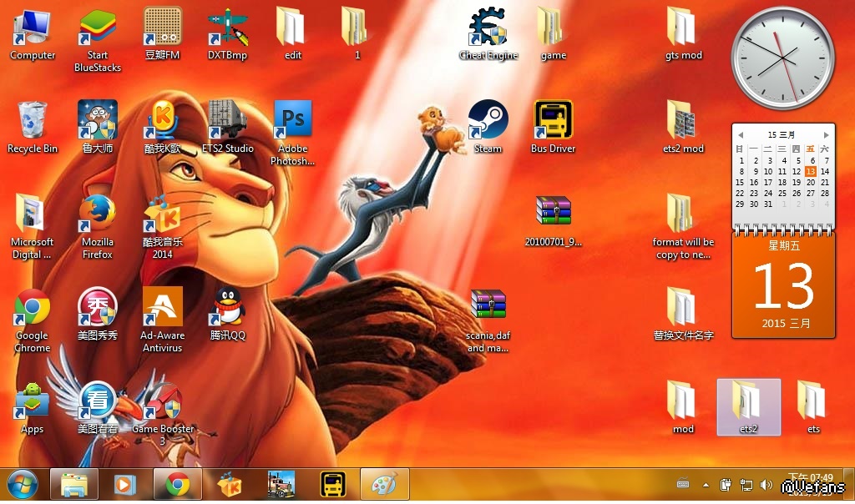Image resolution: width=855 pixels, height=504 pixels.
Task: Open the Apps desktop shortcut
Action: pyautogui.click(x=33, y=409)
